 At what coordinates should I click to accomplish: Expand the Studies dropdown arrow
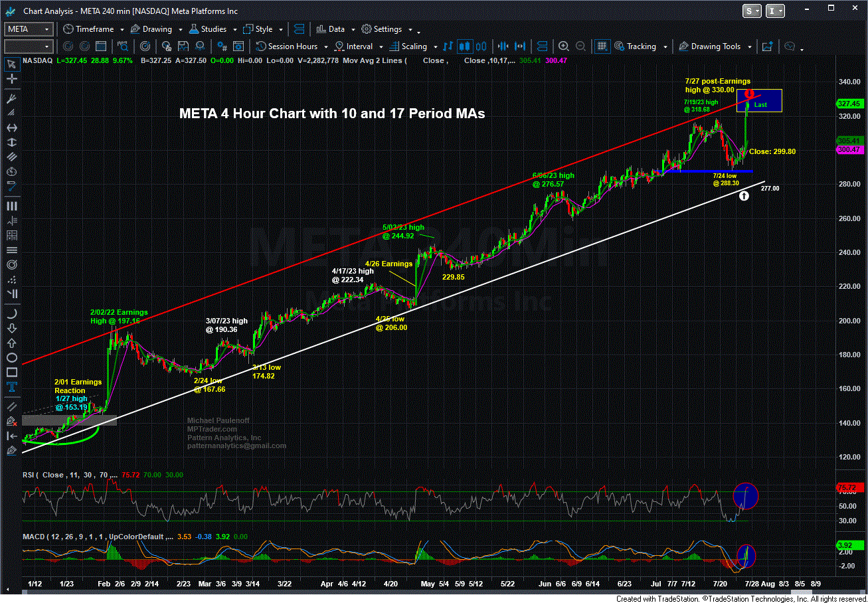[x=234, y=30]
